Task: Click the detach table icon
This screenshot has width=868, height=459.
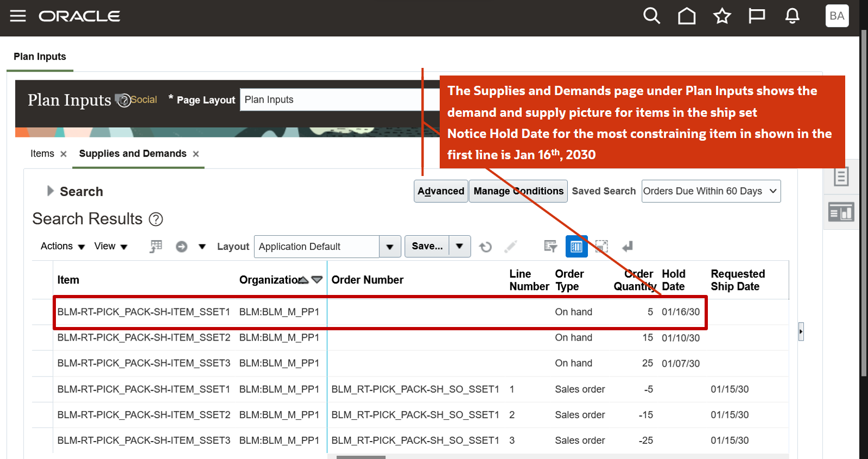Action: pyautogui.click(x=601, y=247)
